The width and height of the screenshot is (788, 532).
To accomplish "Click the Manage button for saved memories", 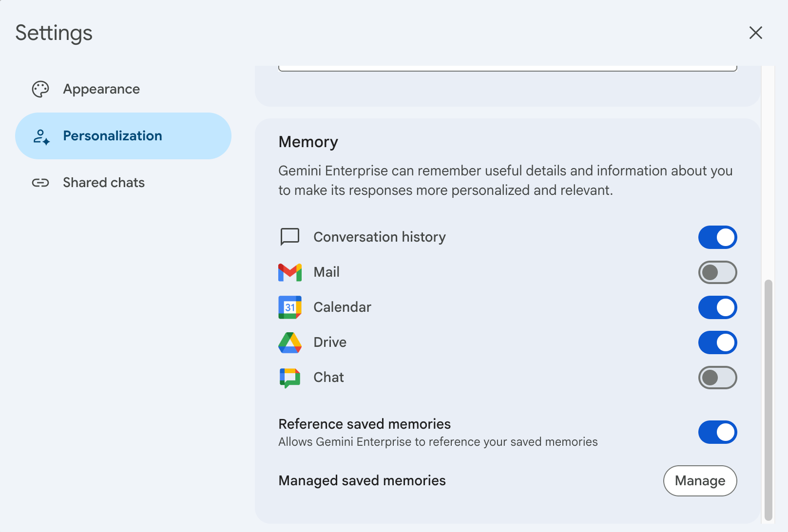I will point(700,481).
